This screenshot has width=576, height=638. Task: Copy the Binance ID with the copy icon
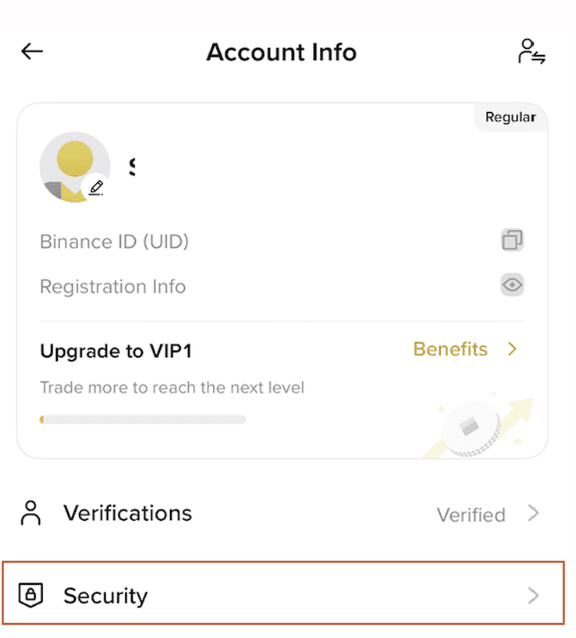512,240
